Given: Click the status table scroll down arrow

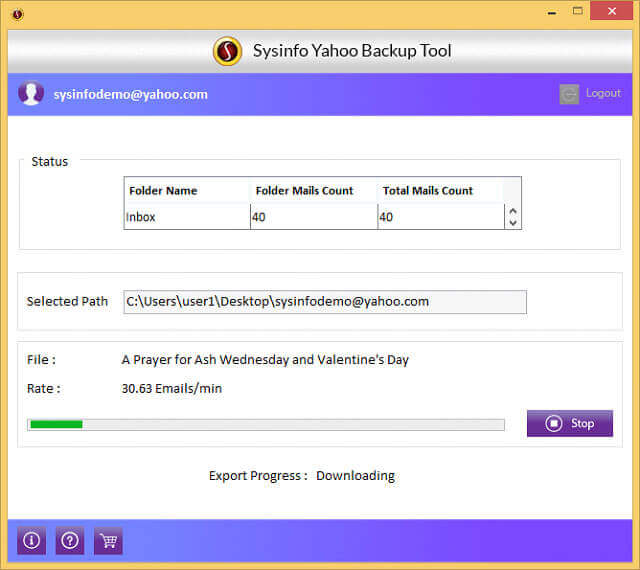Looking at the screenshot, I should 513,223.
